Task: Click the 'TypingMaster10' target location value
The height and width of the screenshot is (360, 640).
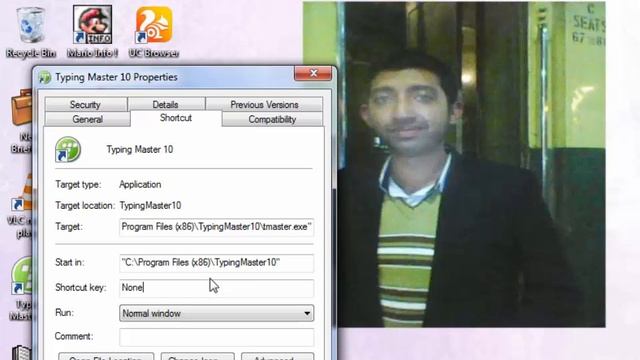Action: coord(150,205)
